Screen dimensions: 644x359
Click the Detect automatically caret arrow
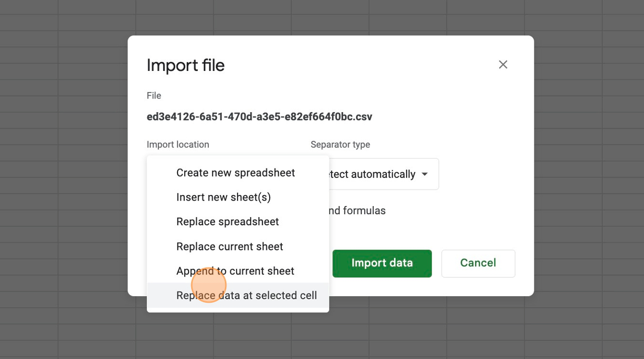tap(425, 174)
